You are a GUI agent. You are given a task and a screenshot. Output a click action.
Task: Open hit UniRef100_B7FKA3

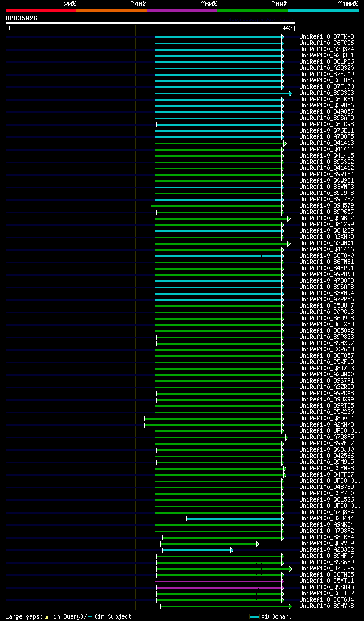coord(327,37)
